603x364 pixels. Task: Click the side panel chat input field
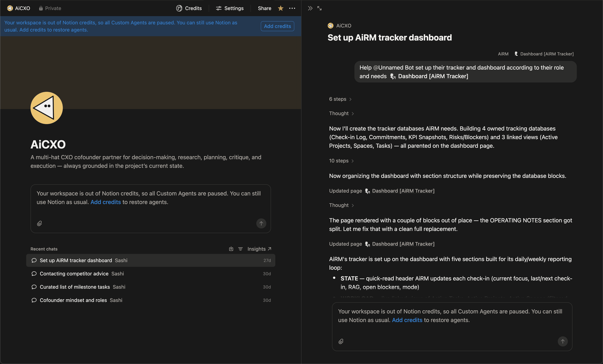452,327
